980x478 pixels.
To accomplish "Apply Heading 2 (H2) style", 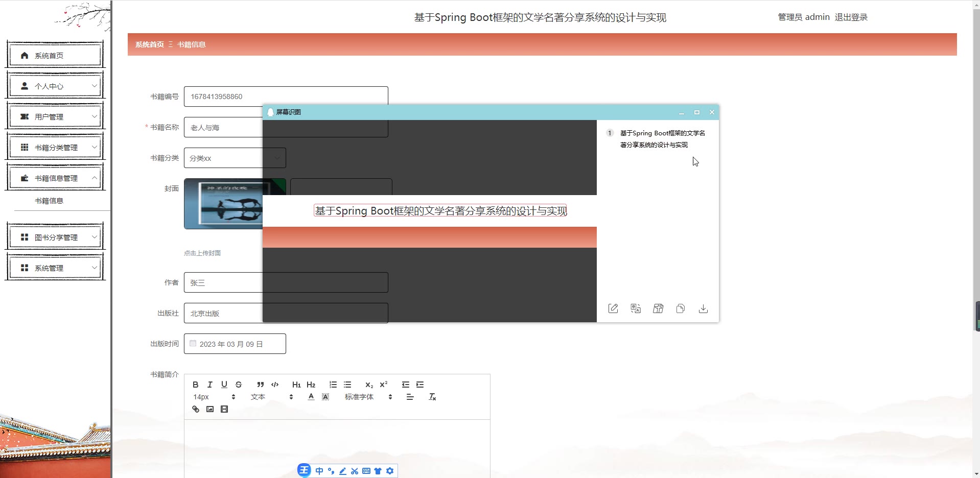I will [x=311, y=385].
